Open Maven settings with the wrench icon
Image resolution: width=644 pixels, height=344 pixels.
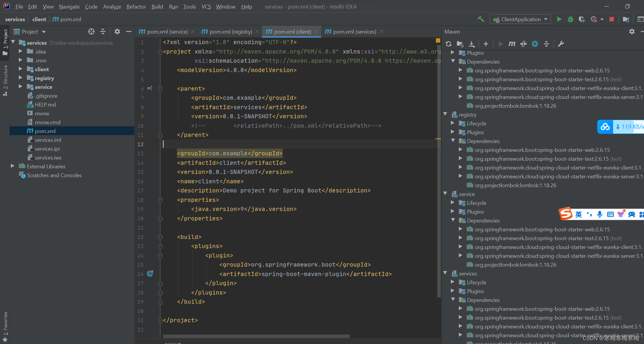pyautogui.click(x=561, y=44)
